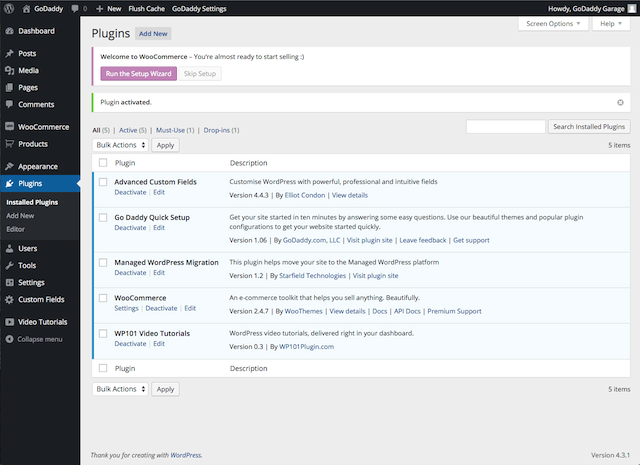Click the plus icon beside New
The width and height of the screenshot is (640, 465).
(100, 9)
